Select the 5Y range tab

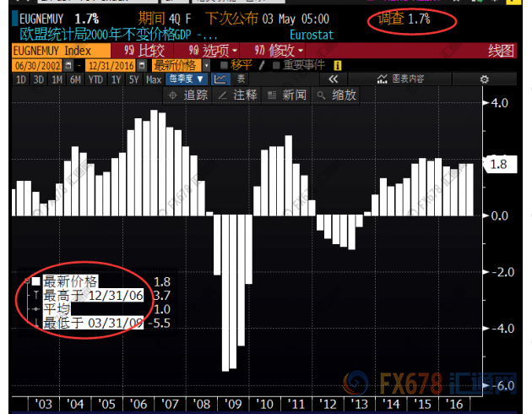pyautogui.click(x=134, y=79)
